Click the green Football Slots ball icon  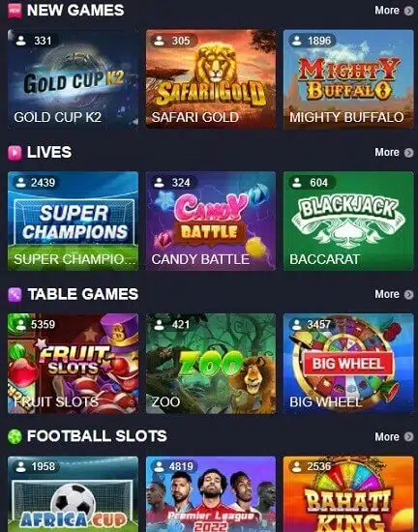[x=15, y=436]
